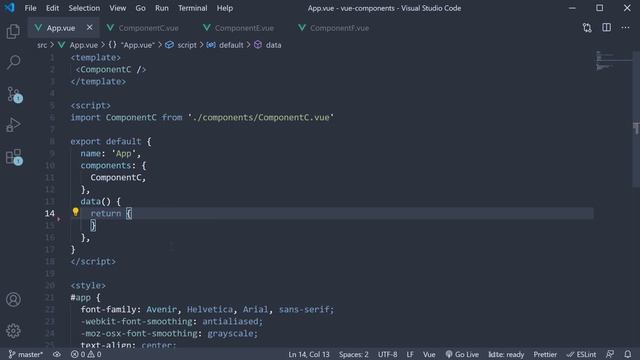
Task: Open the Run and Debug view
Action: pos(13,125)
